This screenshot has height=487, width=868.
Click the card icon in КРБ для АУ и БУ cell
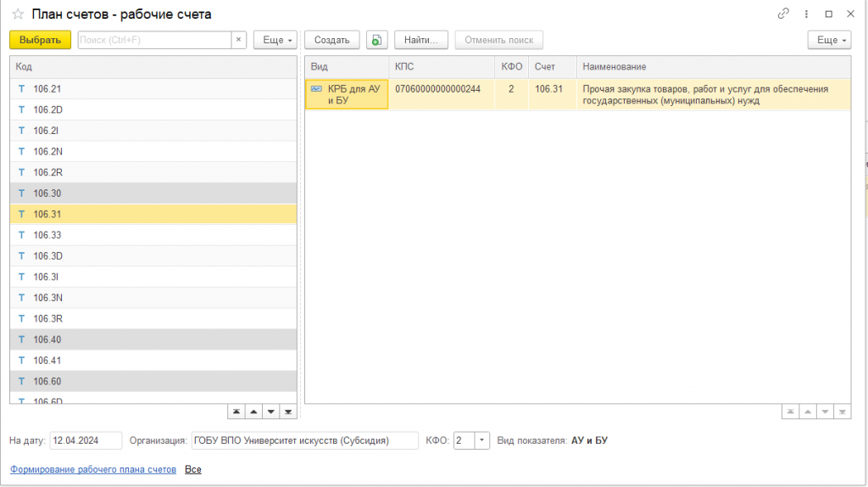(316, 88)
